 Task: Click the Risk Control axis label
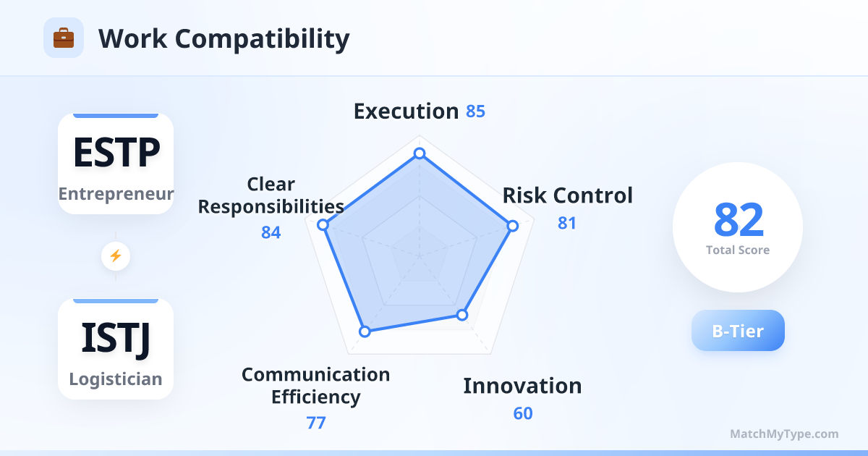click(x=567, y=195)
